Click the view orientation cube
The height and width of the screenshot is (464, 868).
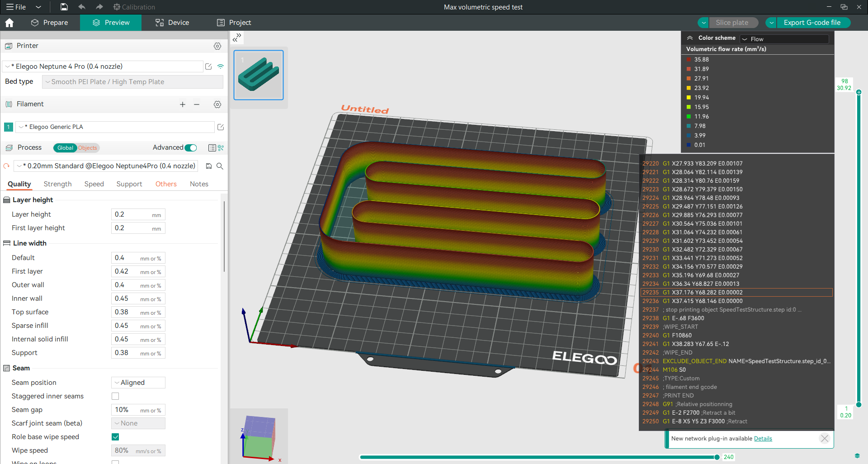click(259, 436)
